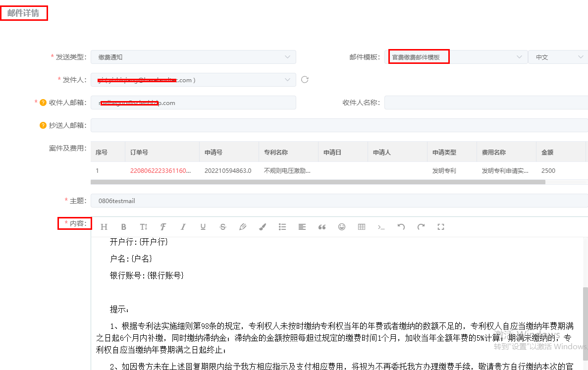Click the 银行账号:{银行账号} line in editor
Viewport: 588px width, 370px height.
tap(147, 275)
